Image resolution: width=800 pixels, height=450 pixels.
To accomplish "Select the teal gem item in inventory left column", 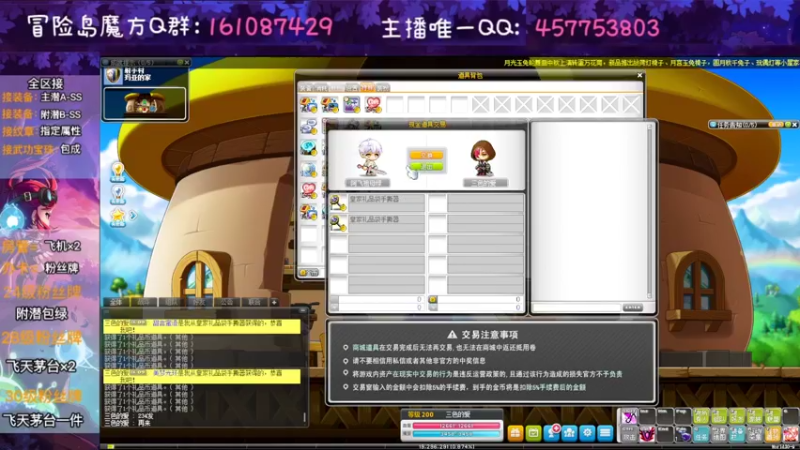I will (x=308, y=148).
